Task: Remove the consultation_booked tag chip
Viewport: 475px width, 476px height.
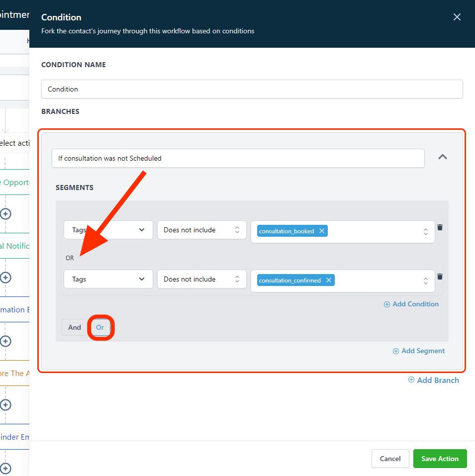Action: click(322, 231)
